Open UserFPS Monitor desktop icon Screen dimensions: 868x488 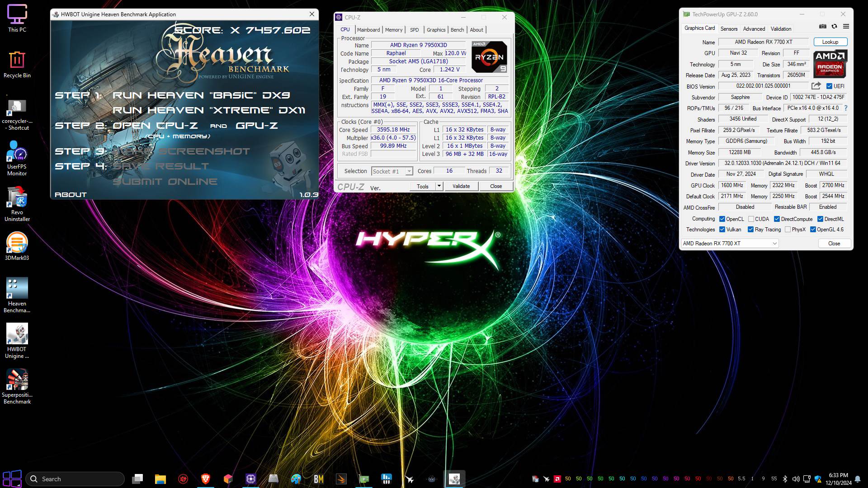click(x=17, y=158)
